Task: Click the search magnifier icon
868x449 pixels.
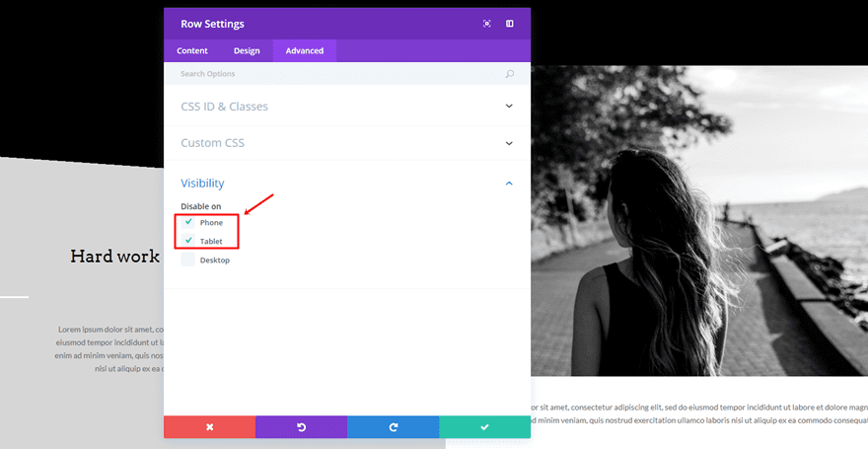Action: tap(510, 74)
